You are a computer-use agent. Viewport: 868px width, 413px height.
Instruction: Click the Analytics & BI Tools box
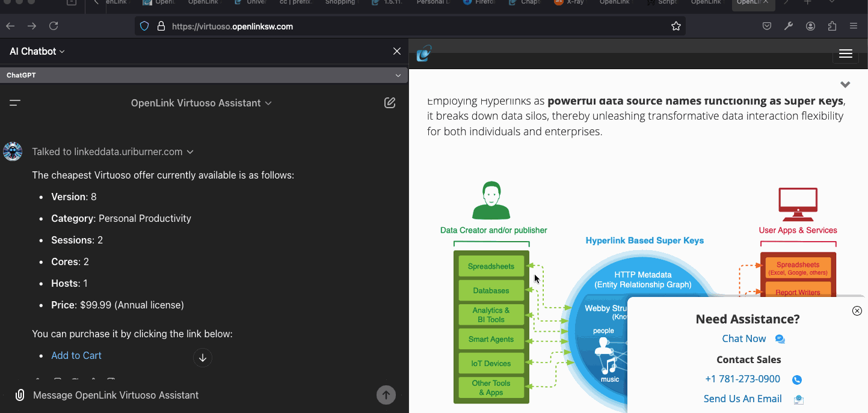click(491, 315)
